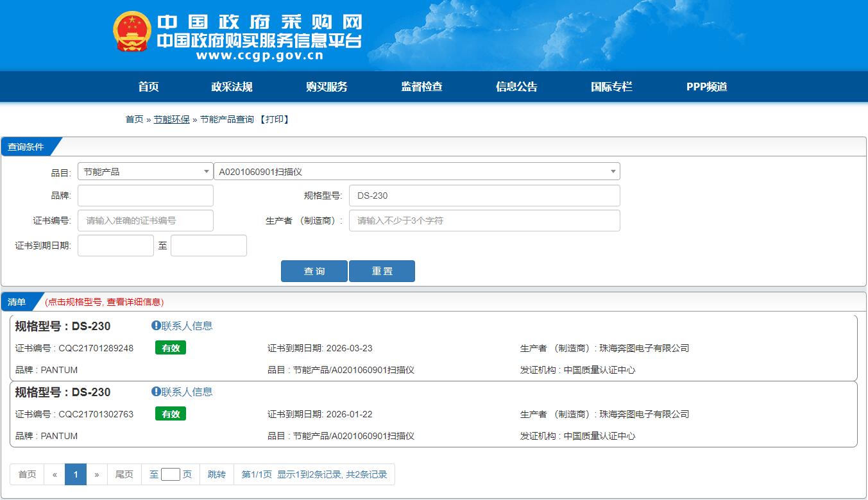Screen dimensions: 868x500
Task: Click 跳转 to jump to page
Action: [217, 475]
